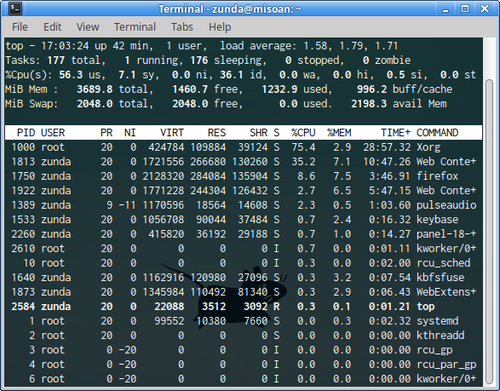Click the %CPU column header
The width and height of the screenshot is (500, 391).
pyautogui.click(x=303, y=133)
